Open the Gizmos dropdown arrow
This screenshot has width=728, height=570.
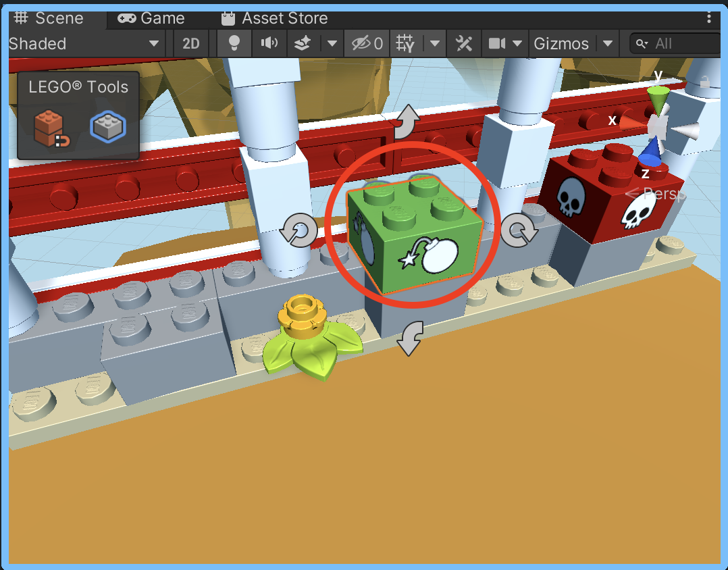click(608, 44)
